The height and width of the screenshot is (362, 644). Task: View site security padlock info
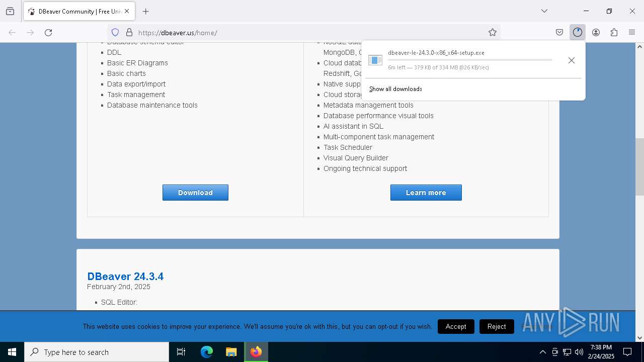pyautogui.click(x=129, y=33)
